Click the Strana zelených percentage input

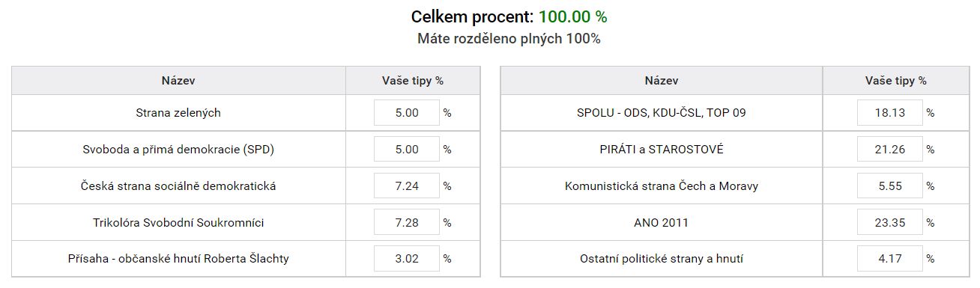406,113
